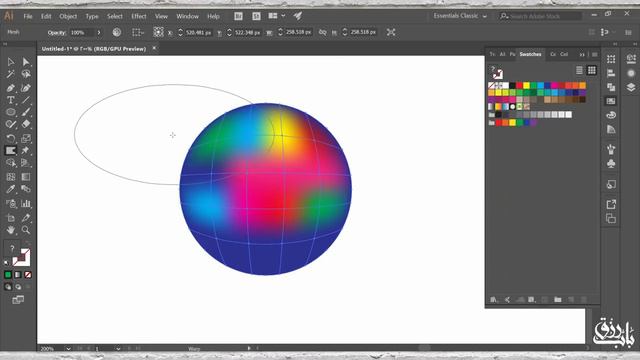
Task: Open the reference point selector
Action: 158,32
